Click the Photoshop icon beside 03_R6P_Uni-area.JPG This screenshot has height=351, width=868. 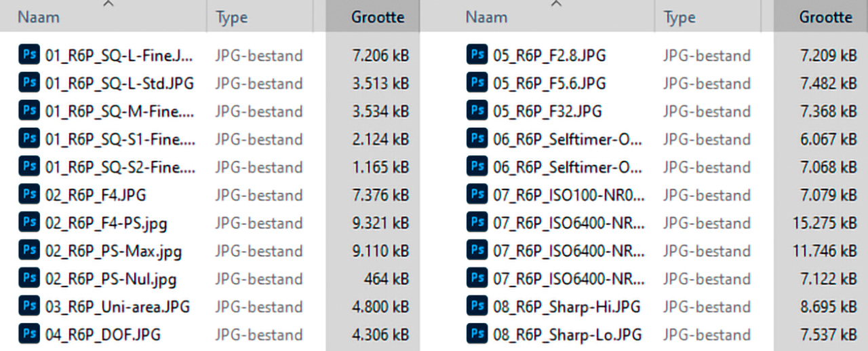29,306
